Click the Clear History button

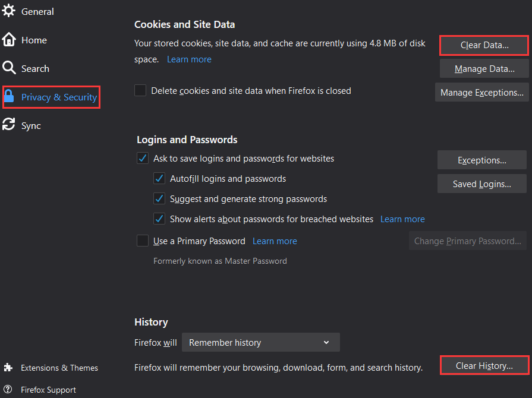(x=484, y=365)
